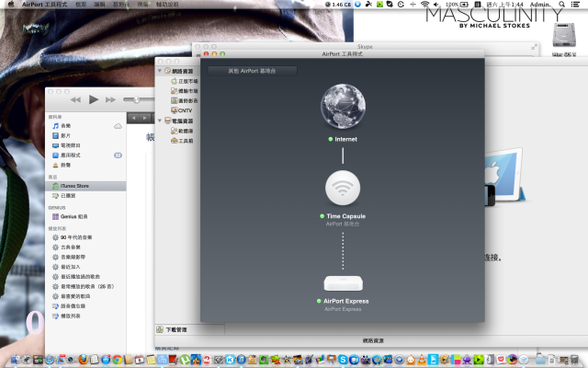Screen dimensions: 588x368
Task: Collapse the 電腦資源 tree group
Action: click(160, 121)
